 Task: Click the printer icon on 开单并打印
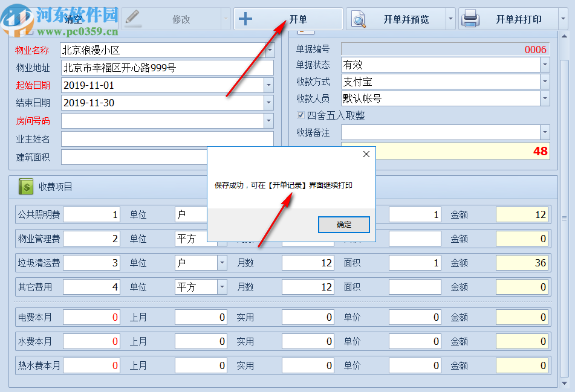tap(470, 18)
